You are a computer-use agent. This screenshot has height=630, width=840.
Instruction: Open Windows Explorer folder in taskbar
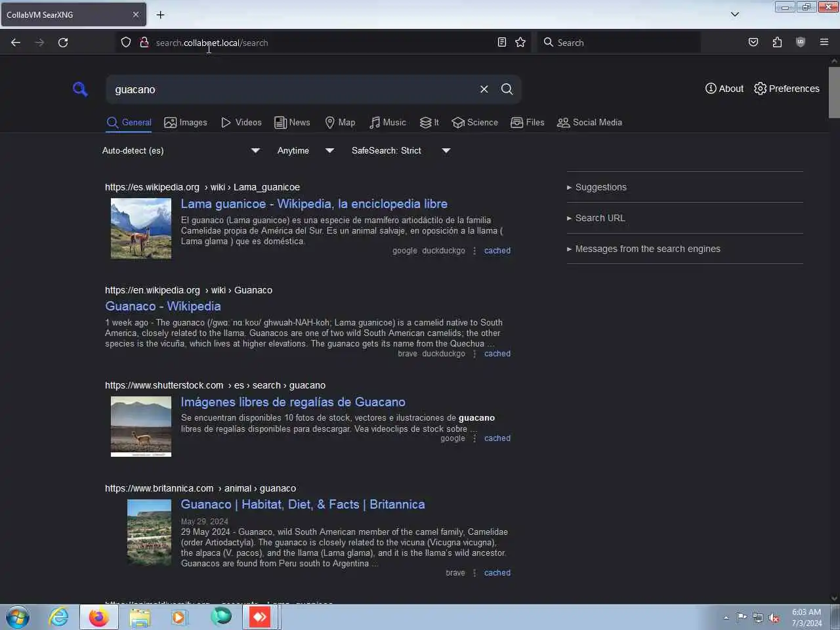[140, 618]
